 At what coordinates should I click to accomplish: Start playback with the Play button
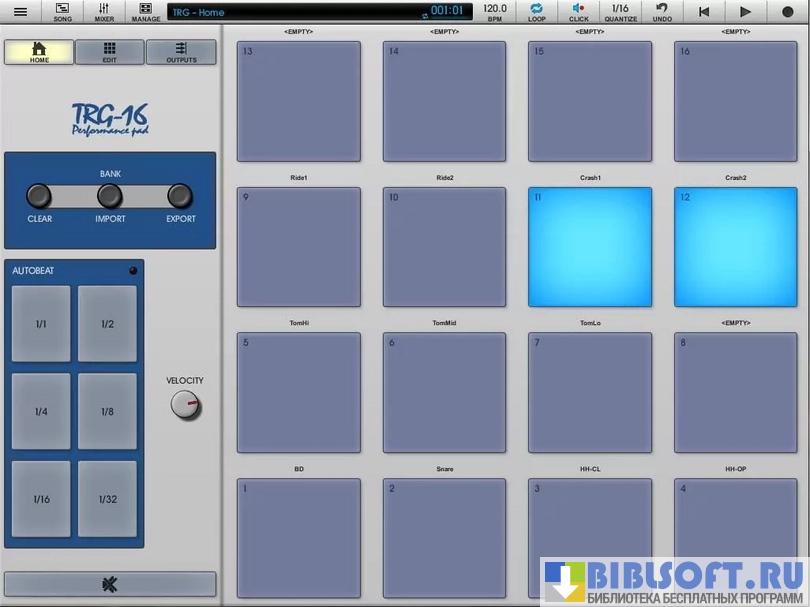pyautogui.click(x=745, y=12)
